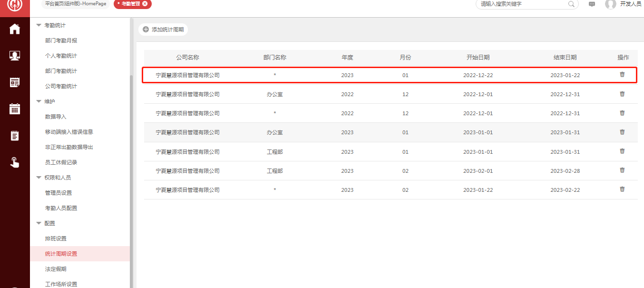This screenshot has height=288, width=644.
Task: Click the search magnifier icon
Action: point(571,4)
